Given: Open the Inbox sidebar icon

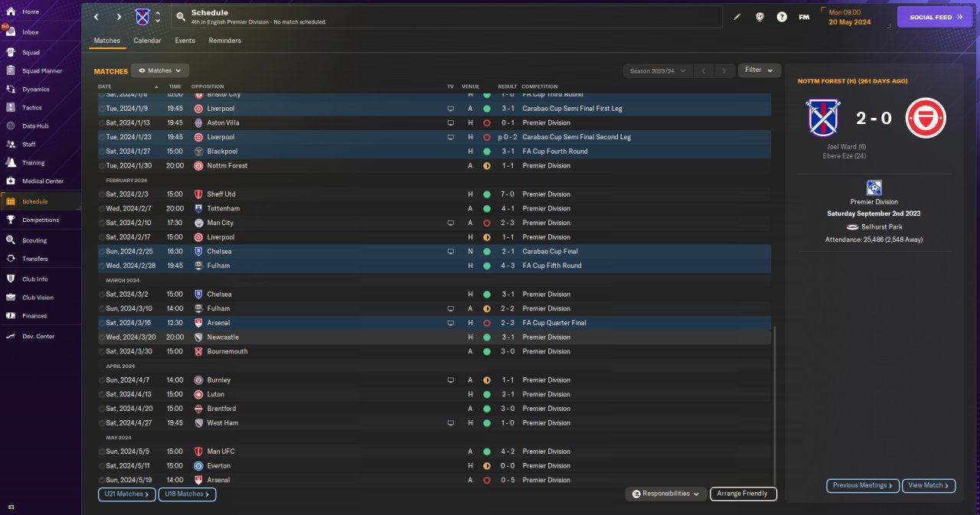Looking at the screenshot, I should (11, 32).
